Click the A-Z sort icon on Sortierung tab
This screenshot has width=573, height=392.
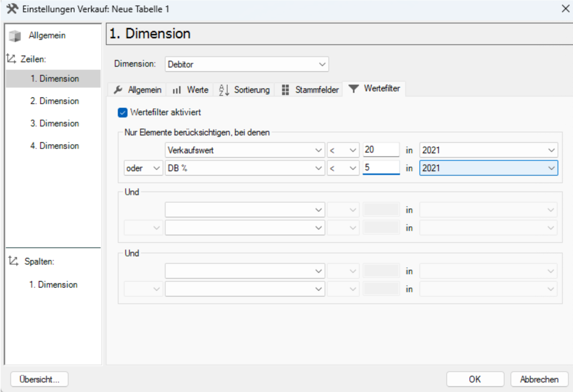pyautogui.click(x=224, y=90)
